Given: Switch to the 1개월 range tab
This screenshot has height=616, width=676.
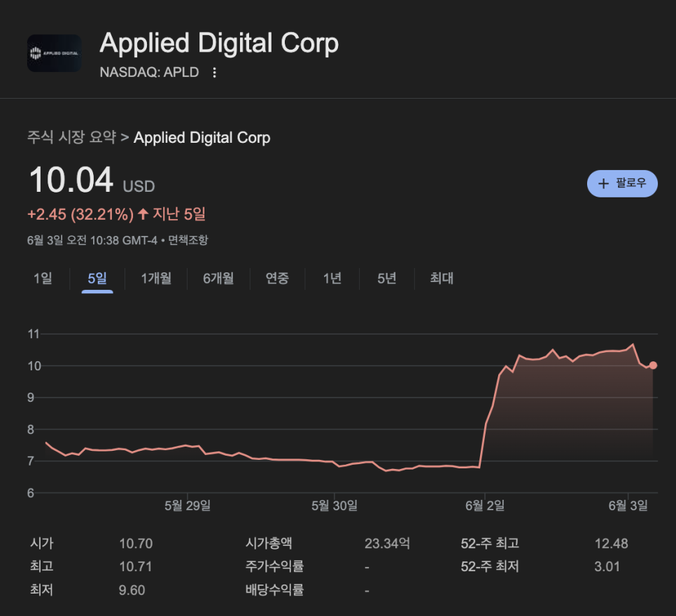Looking at the screenshot, I should [156, 278].
